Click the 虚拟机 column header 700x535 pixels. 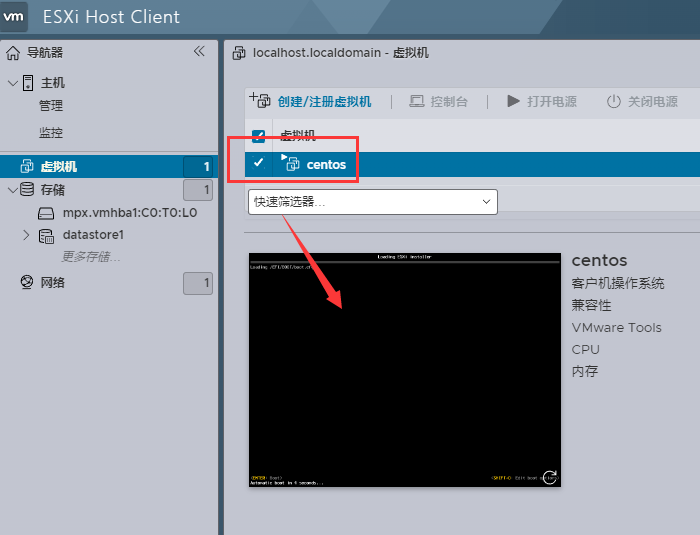[298, 135]
